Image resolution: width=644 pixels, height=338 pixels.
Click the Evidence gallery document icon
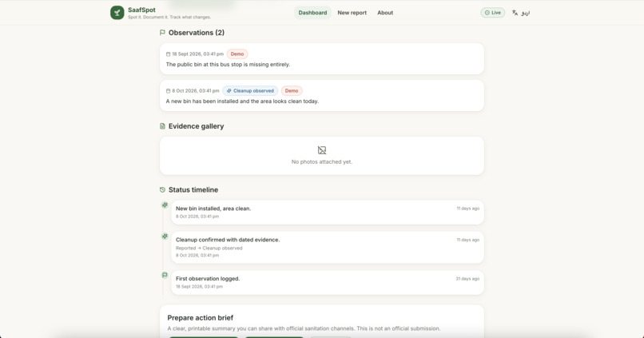point(162,126)
